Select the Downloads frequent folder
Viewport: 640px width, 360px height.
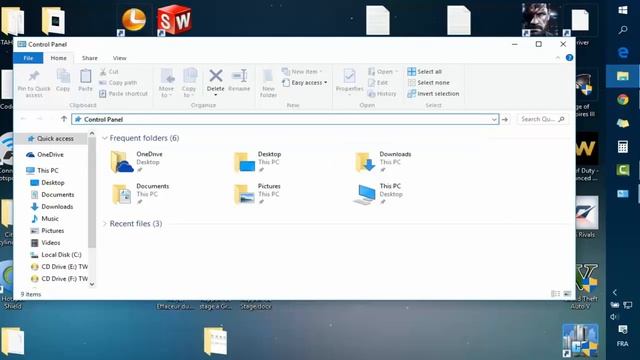pos(383,162)
